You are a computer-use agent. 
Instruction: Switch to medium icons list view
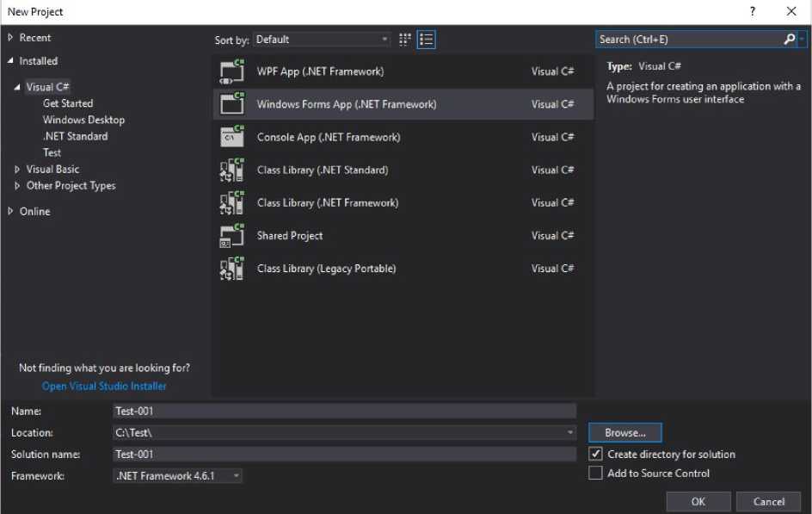[426, 40]
